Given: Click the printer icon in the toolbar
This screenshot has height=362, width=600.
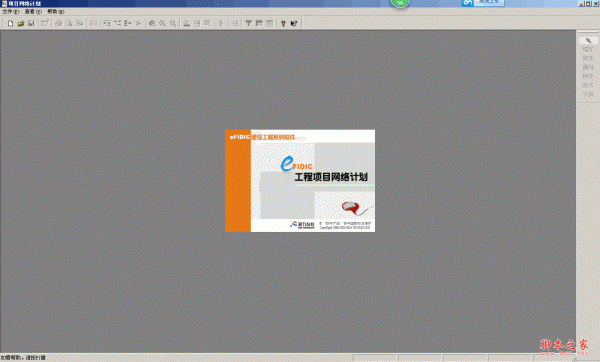Looking at the screenshot, I should coord(58,23).
